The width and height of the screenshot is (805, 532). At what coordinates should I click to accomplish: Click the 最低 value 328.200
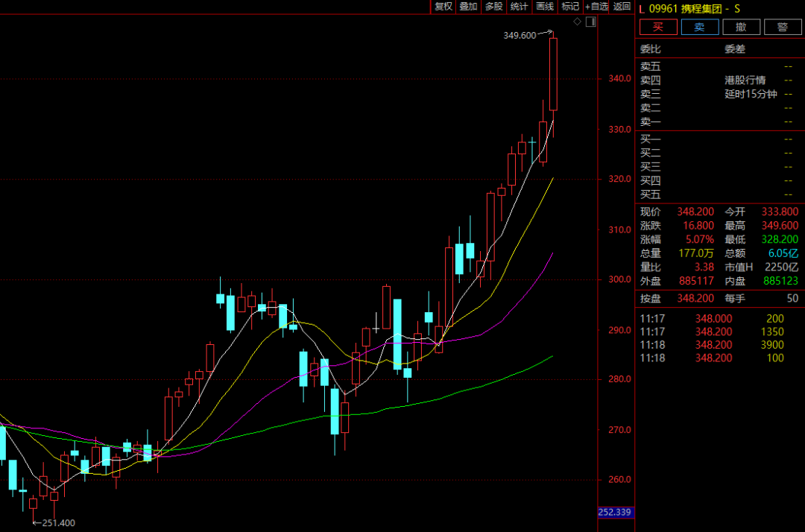(780, 240)
